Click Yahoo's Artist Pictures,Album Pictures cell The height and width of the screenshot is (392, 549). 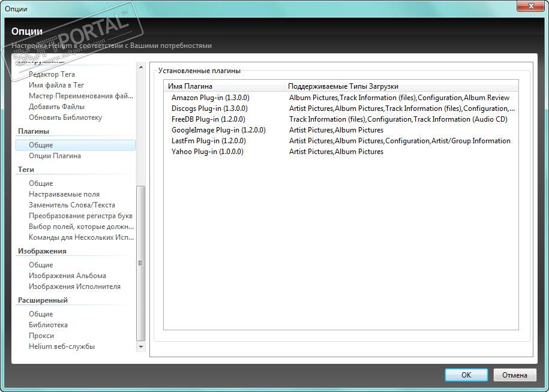pos(336,152)
